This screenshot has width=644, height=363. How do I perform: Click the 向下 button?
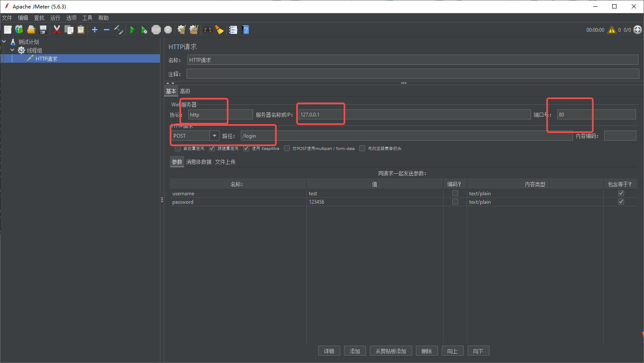tap(478, 351)
